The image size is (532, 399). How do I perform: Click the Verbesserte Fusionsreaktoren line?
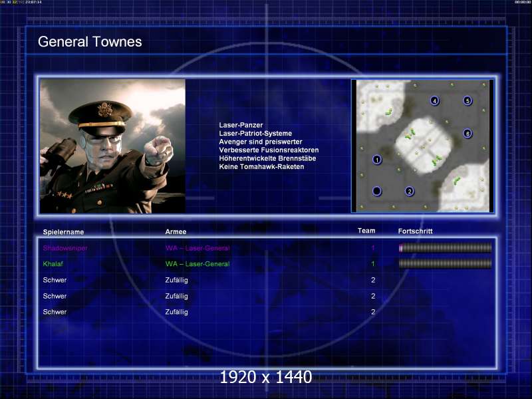(x=269, y=150)
